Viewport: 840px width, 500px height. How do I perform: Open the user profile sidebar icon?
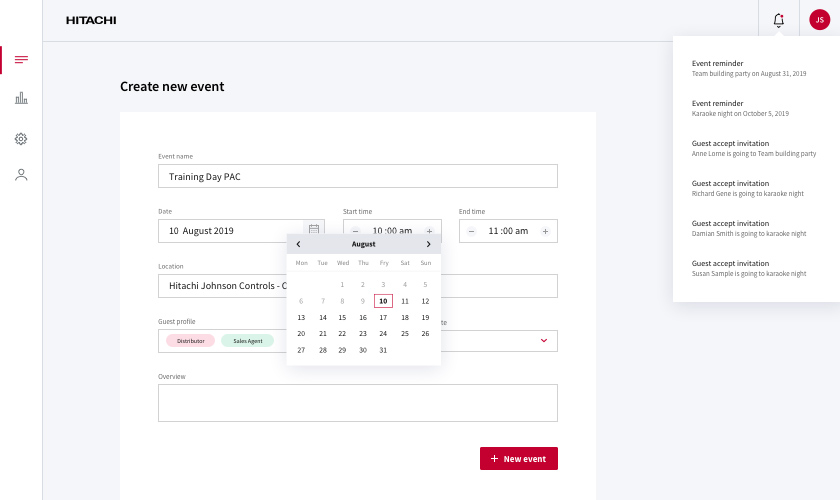[x=21, y=175]
